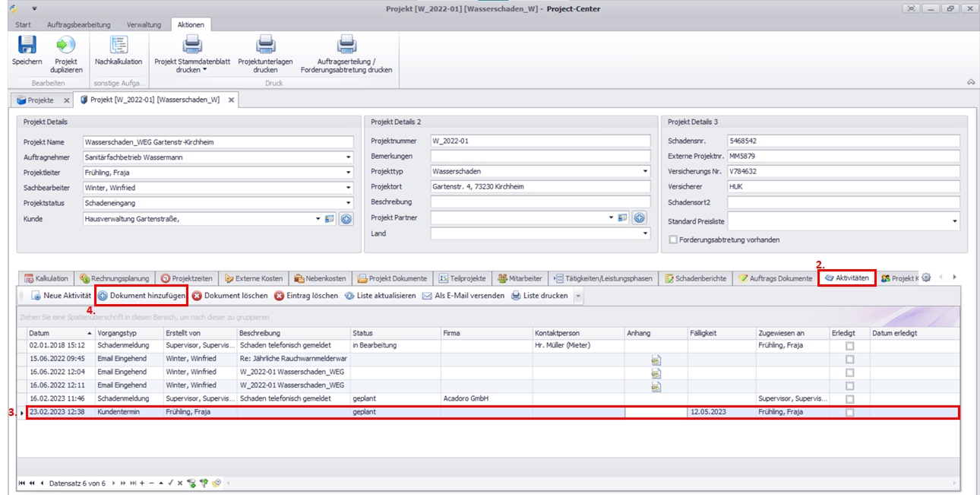
Task: Click the add button next to Kunde
Action: (x=346, y=219)
